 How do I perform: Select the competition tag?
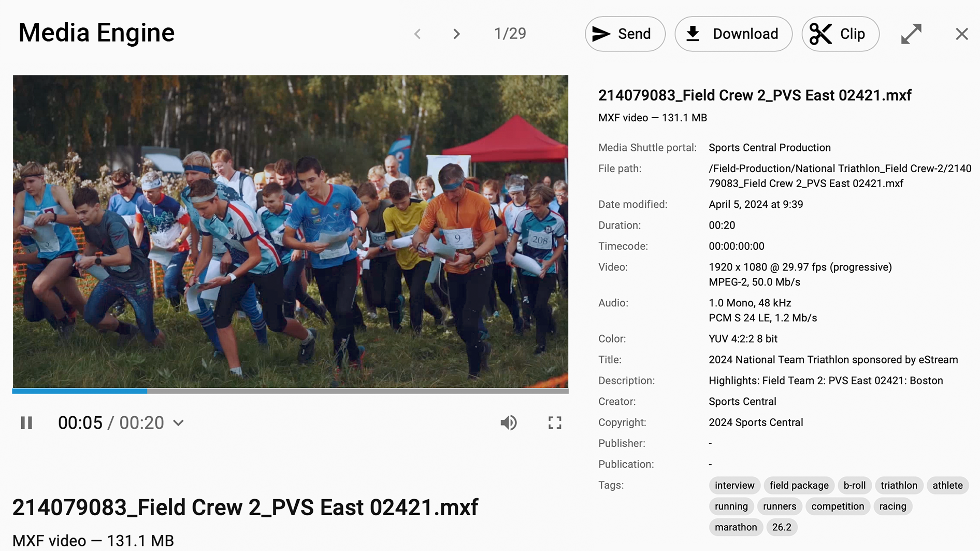[x=837, y=506]
